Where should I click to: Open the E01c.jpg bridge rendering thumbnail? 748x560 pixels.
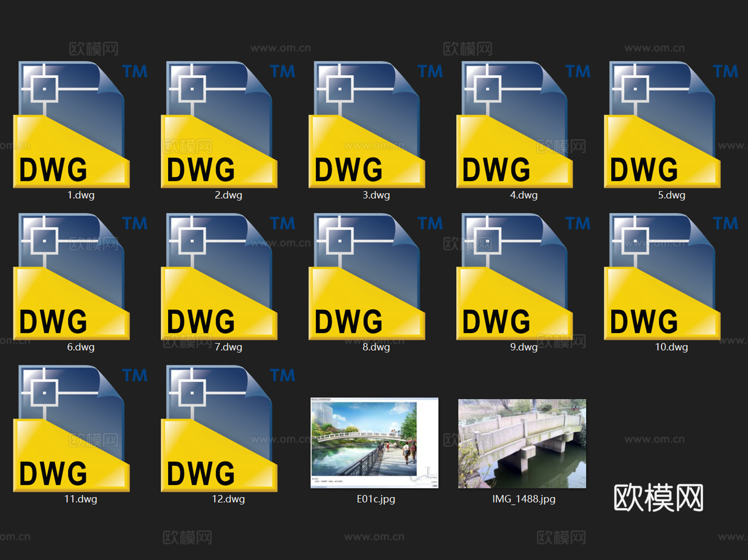374,443
